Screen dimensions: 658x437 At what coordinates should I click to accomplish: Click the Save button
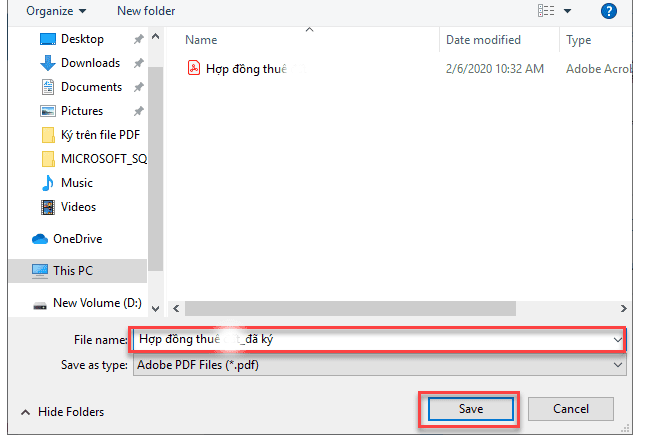pos(470,409)
